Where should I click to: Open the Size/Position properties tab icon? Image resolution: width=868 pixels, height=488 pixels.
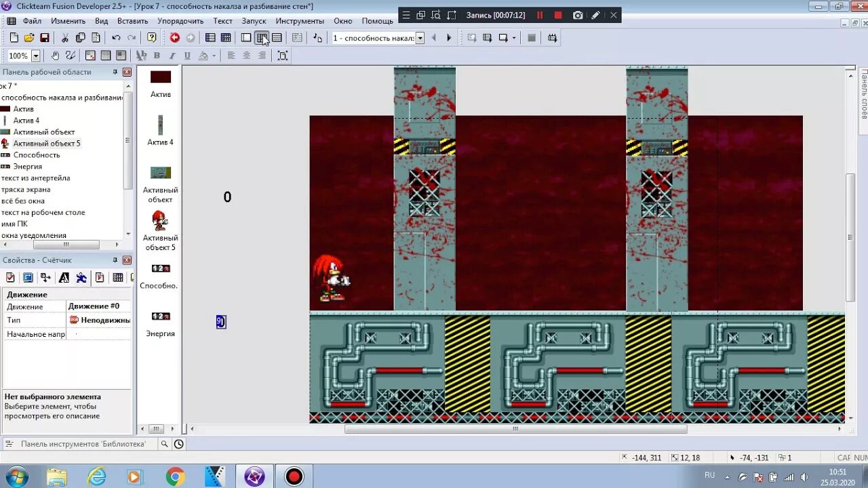pos(45,277)
